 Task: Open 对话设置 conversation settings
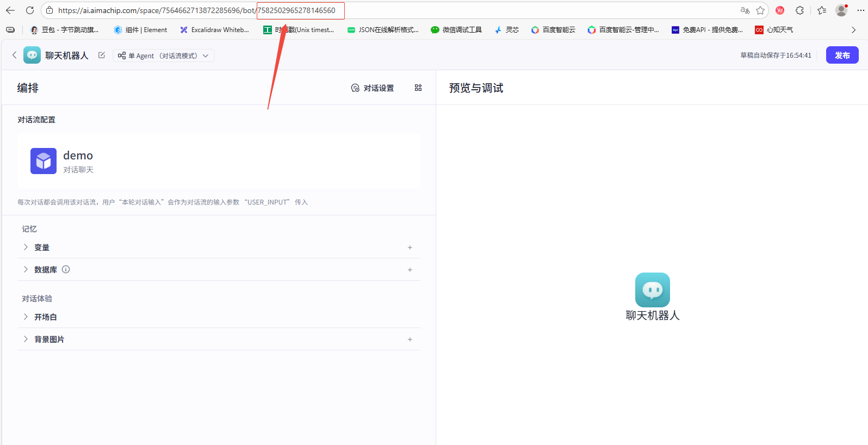[x=373, y=88]
